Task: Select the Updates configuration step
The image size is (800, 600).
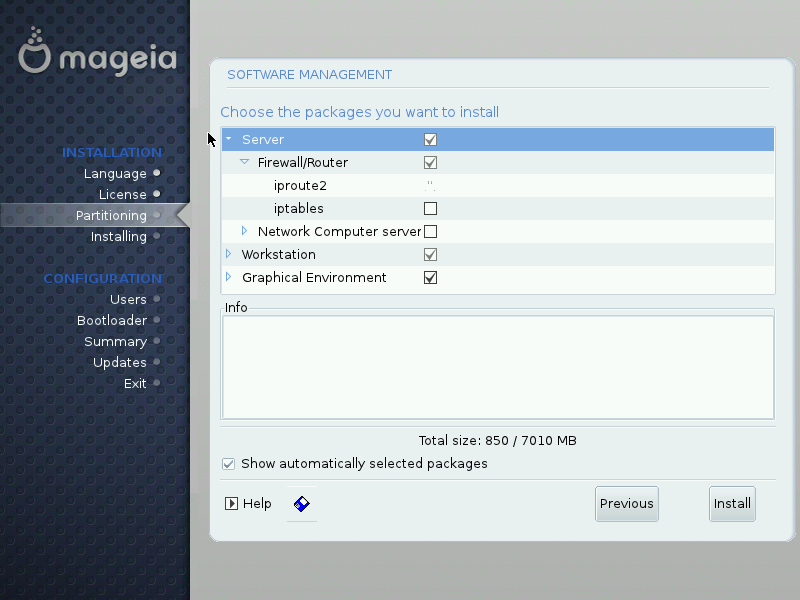Action: (x=119, y=363)
